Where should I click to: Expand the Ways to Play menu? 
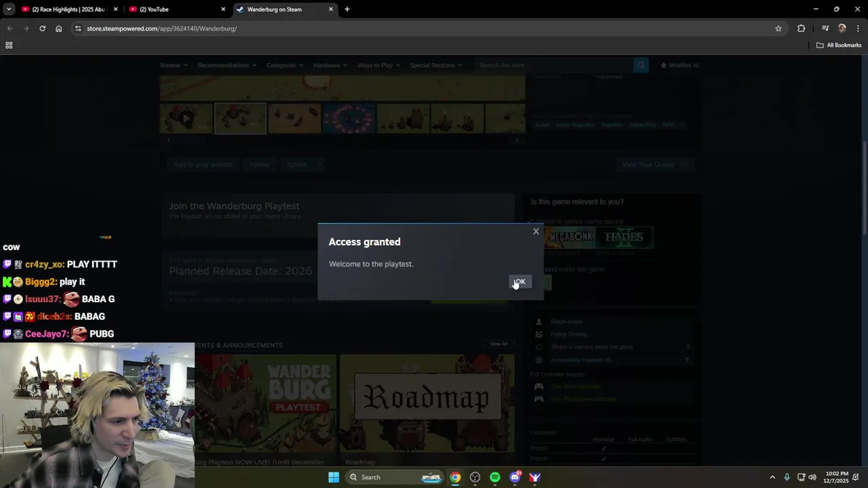[x=378, y=65]
